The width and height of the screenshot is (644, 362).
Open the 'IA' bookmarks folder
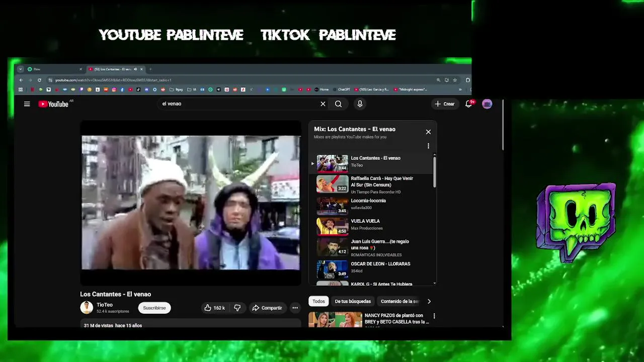coord(192,89)
